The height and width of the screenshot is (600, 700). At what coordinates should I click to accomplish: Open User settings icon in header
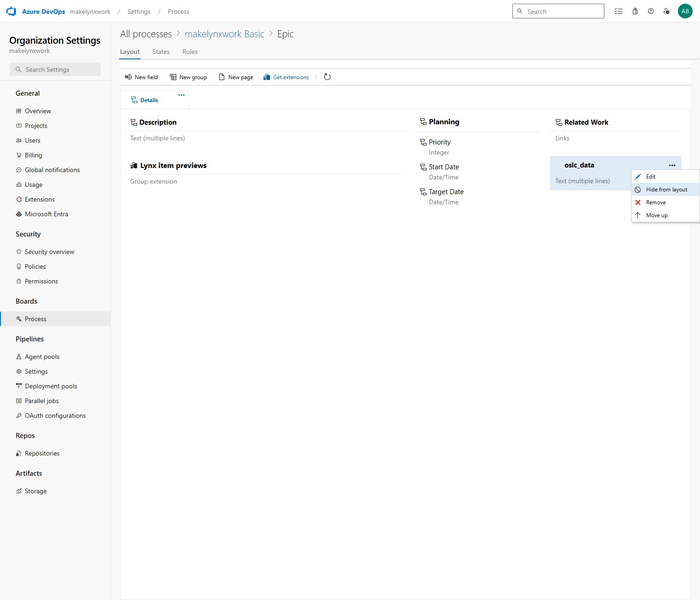(666, 12)
